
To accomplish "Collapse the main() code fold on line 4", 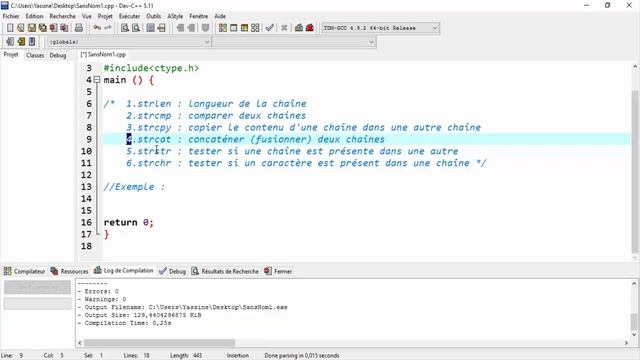I will (x=97, y=80).
